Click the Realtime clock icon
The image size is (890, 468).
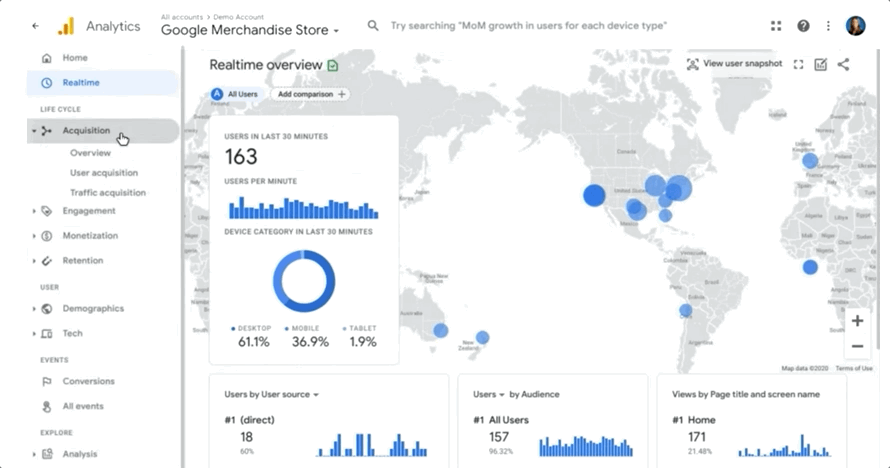pos(47,83)
